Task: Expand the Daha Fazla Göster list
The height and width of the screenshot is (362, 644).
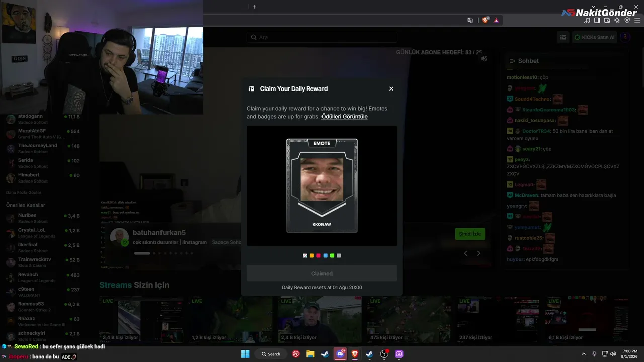Action: coord(24,192)
